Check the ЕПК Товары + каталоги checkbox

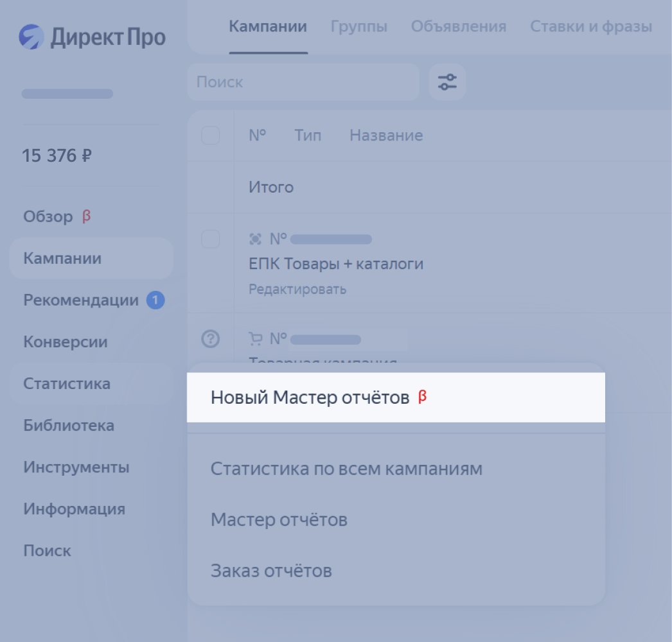click(211, 239)
